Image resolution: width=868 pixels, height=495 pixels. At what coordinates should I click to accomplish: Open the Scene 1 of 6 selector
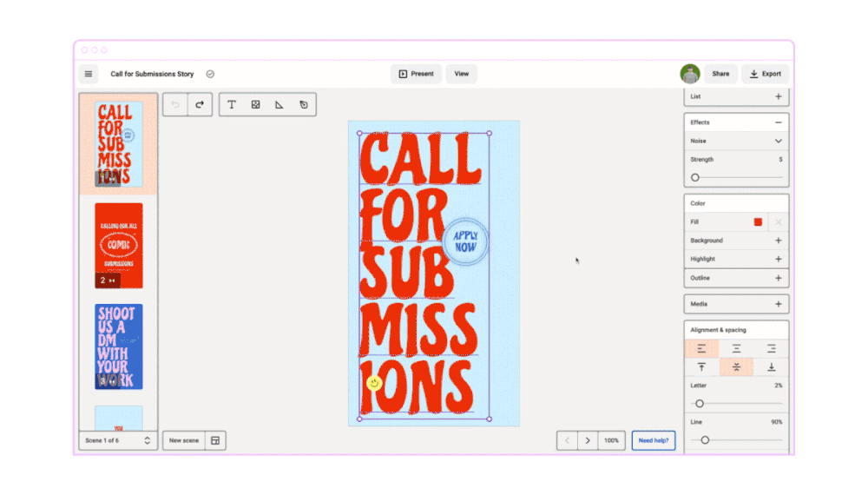[x=118, y=441]
